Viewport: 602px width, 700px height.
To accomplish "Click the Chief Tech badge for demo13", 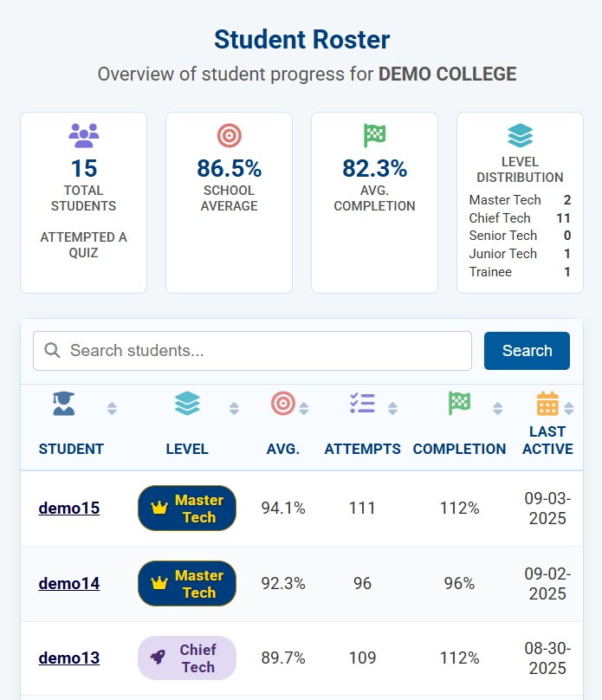I will pos(187,658).
